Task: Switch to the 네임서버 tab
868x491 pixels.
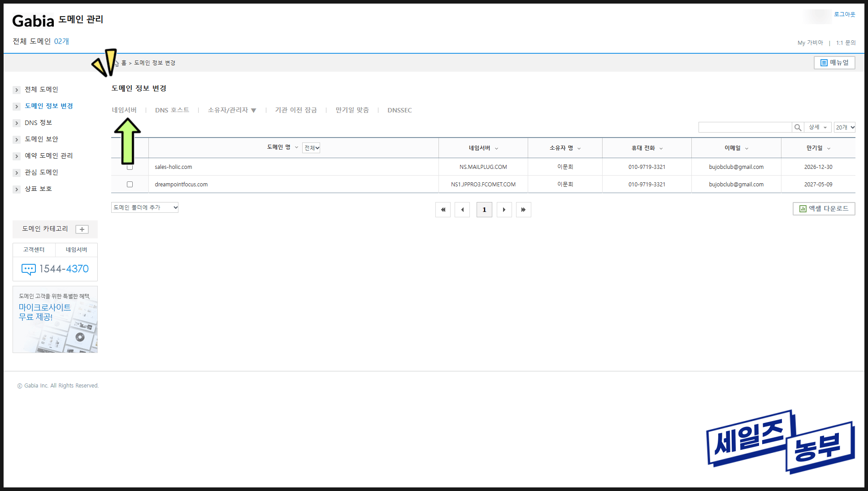Action: 124,110
